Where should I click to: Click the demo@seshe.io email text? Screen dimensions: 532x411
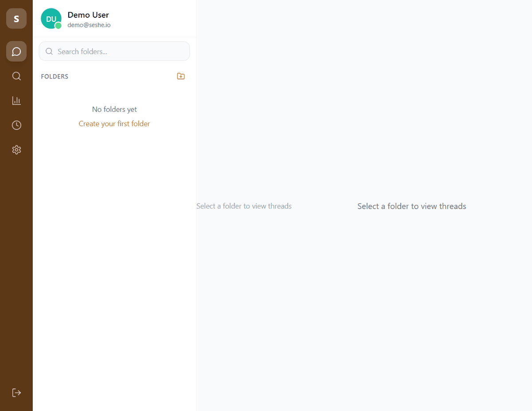point(89,25)
